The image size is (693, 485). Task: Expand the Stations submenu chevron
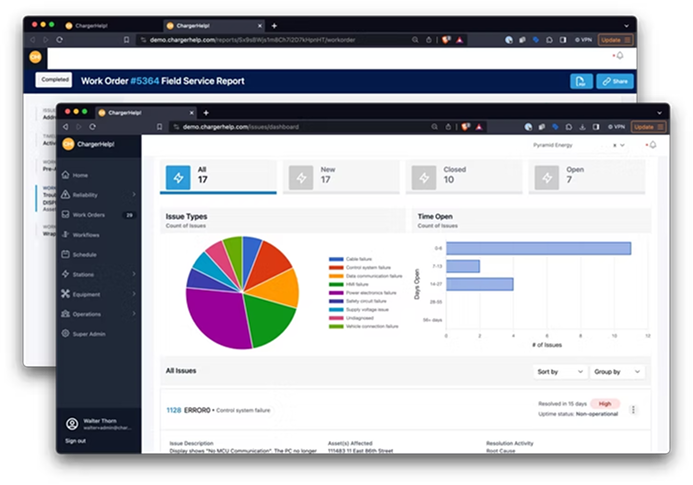(134, 274)
